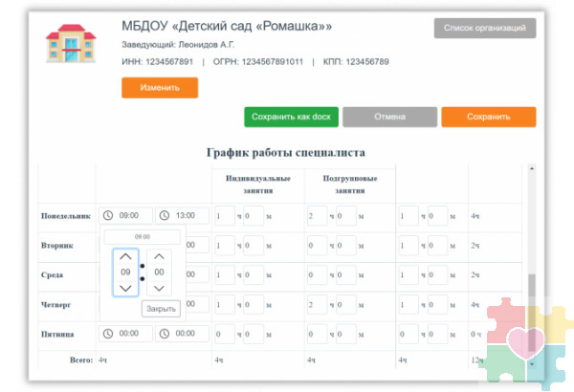Edit Tuesday individual lessons hours field

[x=225, y=245]
